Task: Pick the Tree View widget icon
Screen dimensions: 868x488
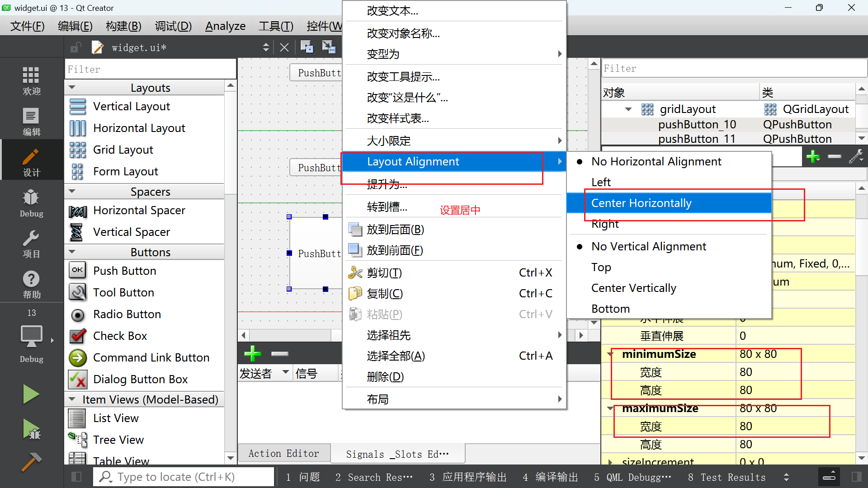Action: point(78,439)
